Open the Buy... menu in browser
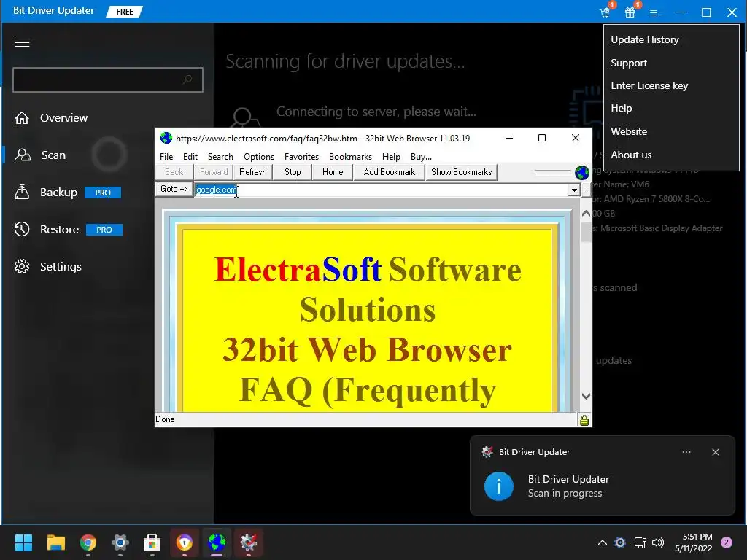The width and height of the screenshot is (747, 560). 421,157
